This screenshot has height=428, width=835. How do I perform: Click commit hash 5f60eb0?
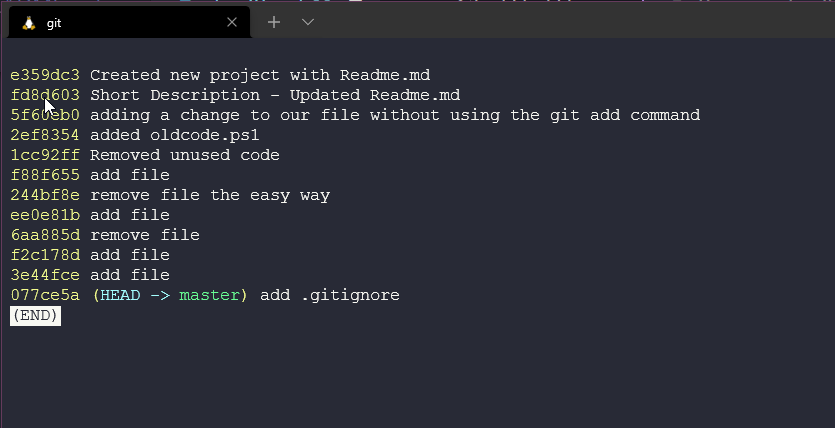click(x=45, y=115)
